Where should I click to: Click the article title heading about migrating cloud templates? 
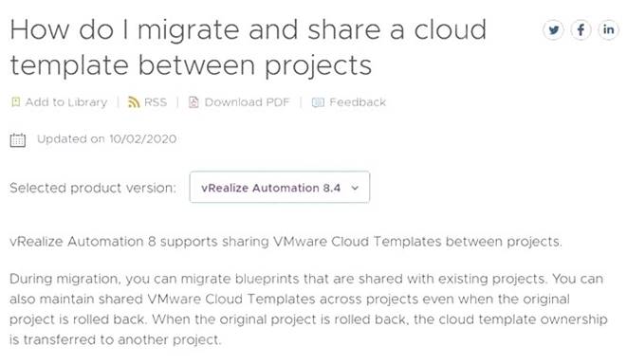coord(248,47)
